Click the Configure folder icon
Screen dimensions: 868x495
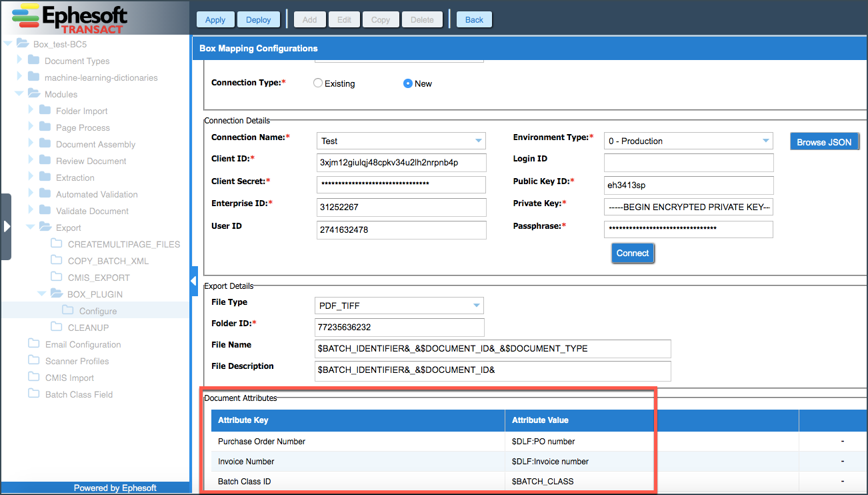68,311
